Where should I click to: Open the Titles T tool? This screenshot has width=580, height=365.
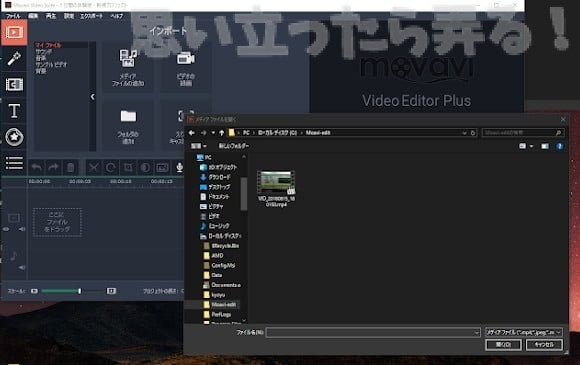point(14,111)
